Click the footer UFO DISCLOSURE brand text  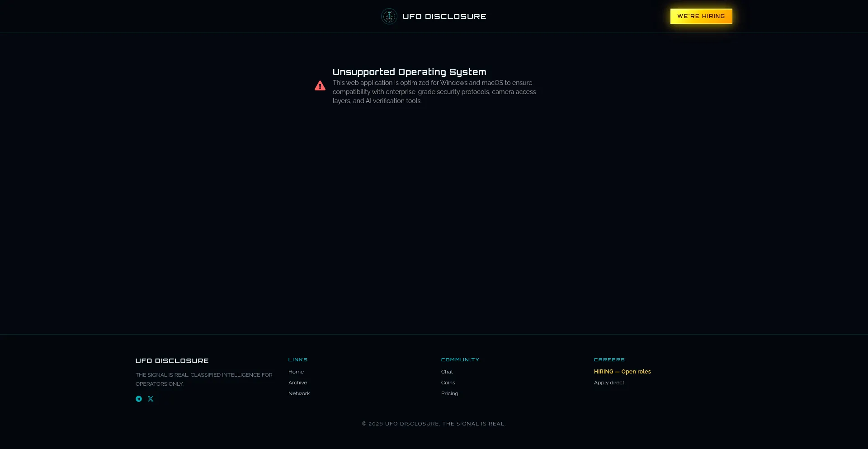[x=172, y=361]
